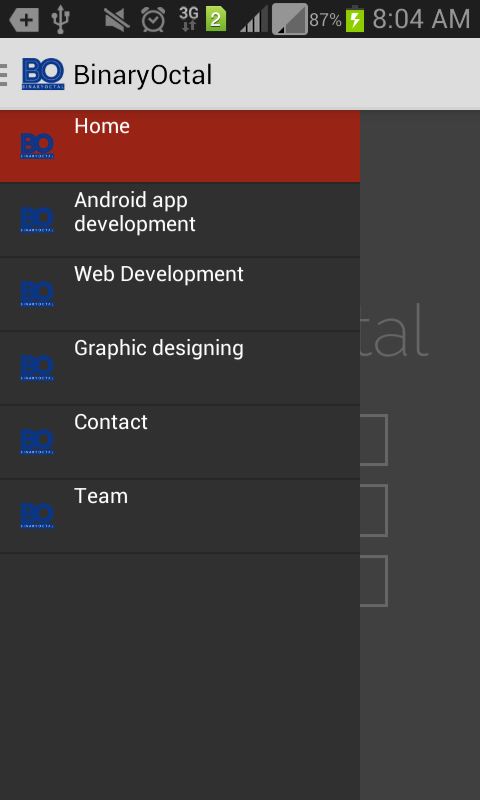Tap the SIM 2 indicator icon
The image size is (480, 800).
(216, 20)
